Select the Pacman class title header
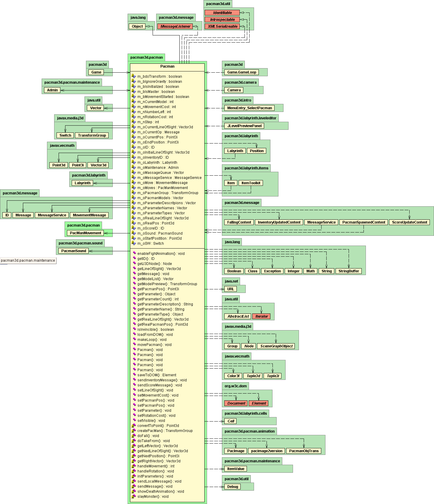Viewport: 434px width, 504px height. coord(167,67)
